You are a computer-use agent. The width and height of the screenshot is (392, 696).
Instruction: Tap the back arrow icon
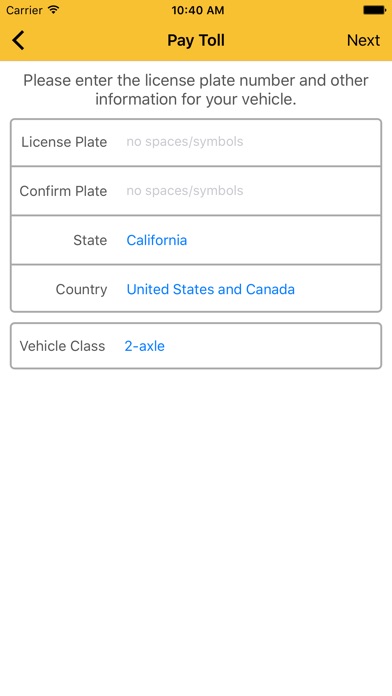coord(18,40)
